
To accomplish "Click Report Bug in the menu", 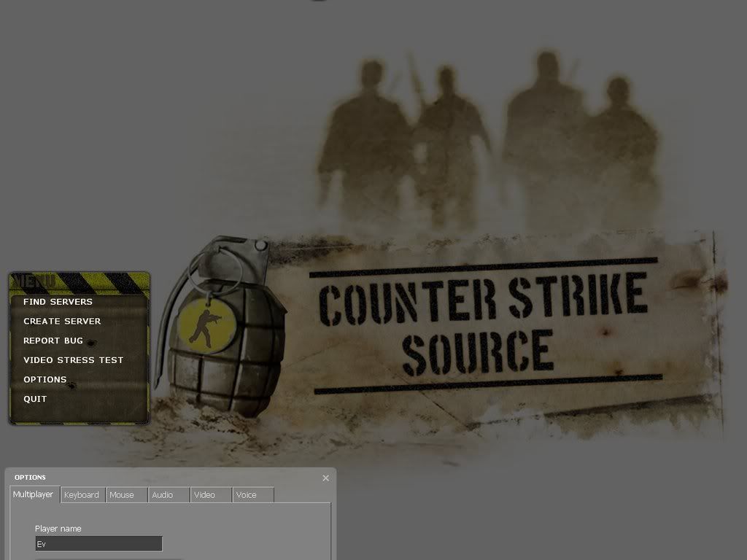I will pyautogui.click(x=53, y=341).
